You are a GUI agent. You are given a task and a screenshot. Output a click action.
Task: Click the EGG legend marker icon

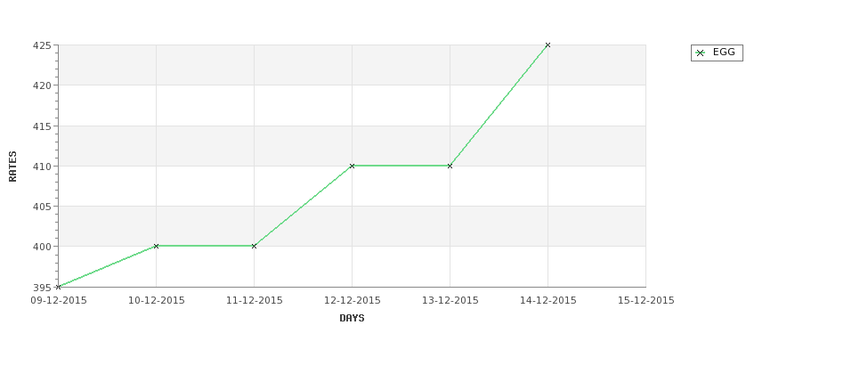point(701,53)
